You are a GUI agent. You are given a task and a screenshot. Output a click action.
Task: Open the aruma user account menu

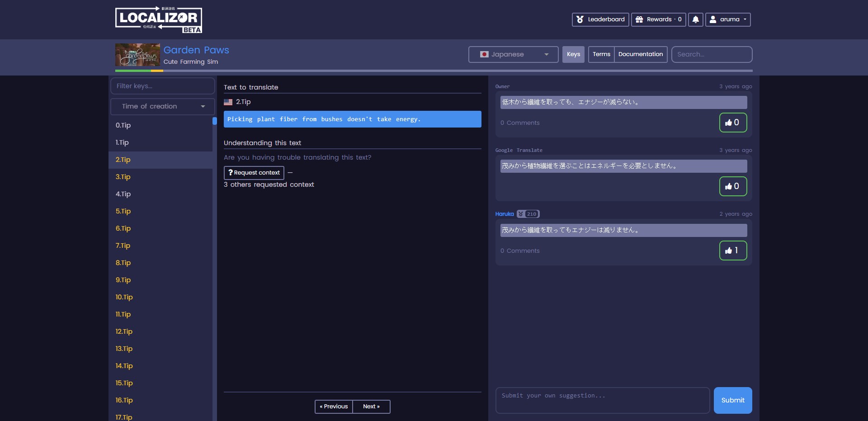click(x=727, y=19)
